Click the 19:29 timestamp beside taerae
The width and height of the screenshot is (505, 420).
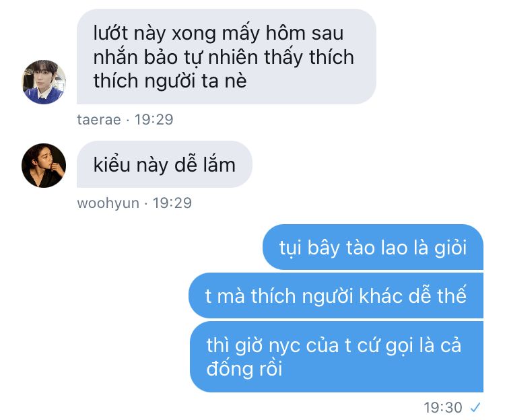(154, 120)
